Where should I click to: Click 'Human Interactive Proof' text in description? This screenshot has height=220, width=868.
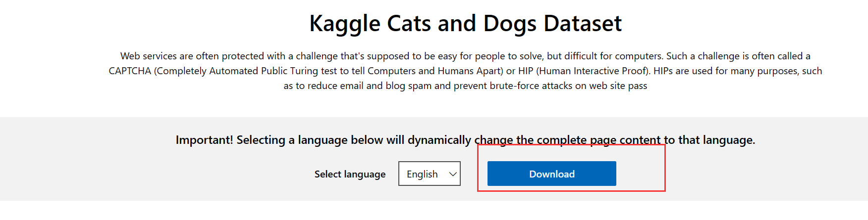(593, 71)
